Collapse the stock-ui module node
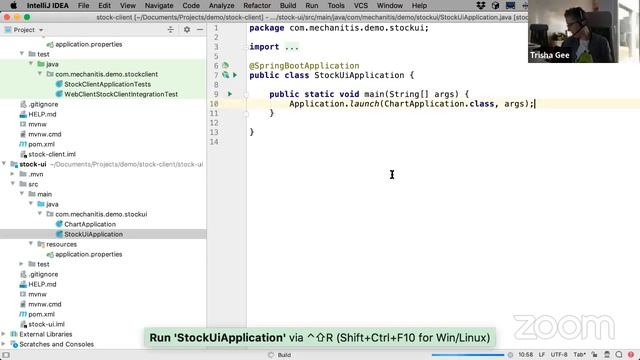 (4, 164)
